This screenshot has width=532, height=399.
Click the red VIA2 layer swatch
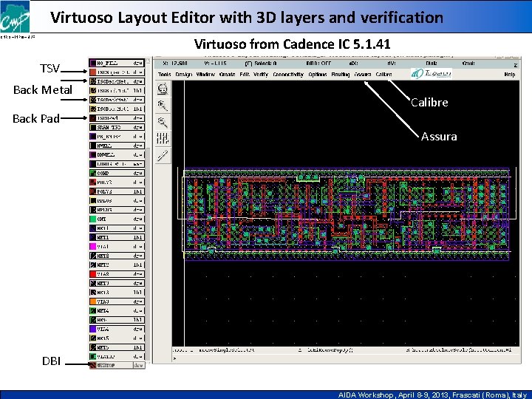point(92,274)
